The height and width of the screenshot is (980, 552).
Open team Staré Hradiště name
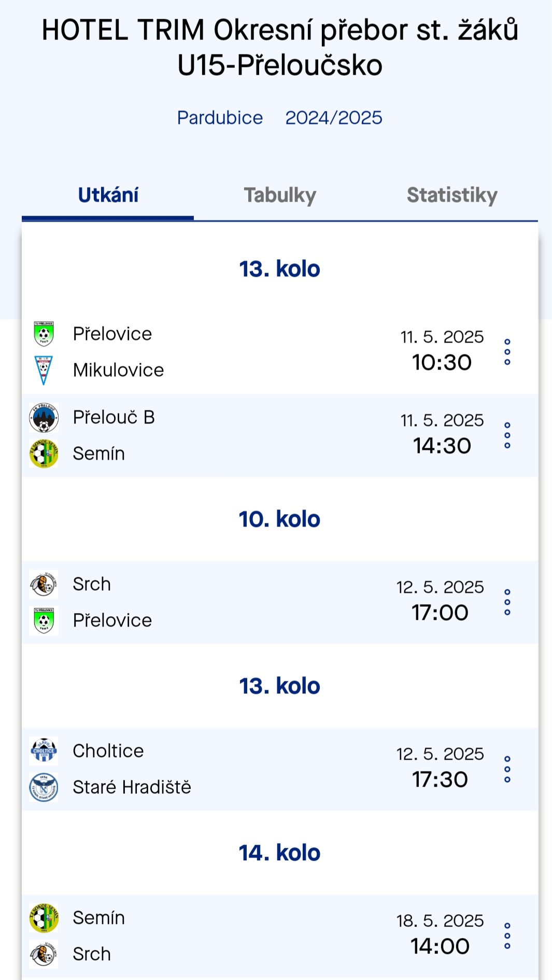(x=132, y=787)
